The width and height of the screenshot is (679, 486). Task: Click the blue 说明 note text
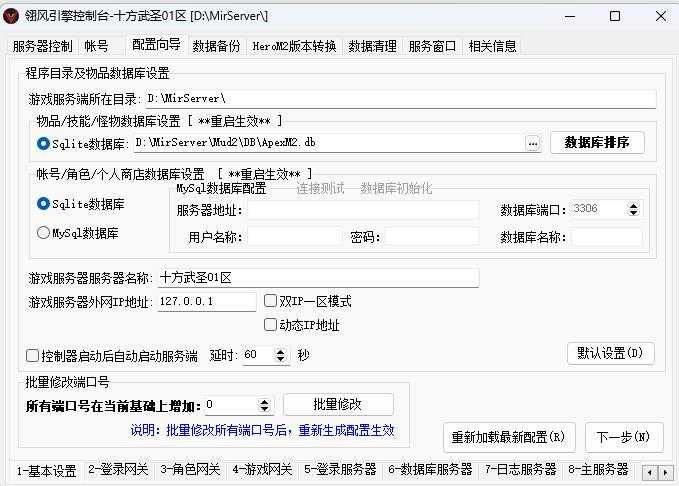click(x=262, y=430)
